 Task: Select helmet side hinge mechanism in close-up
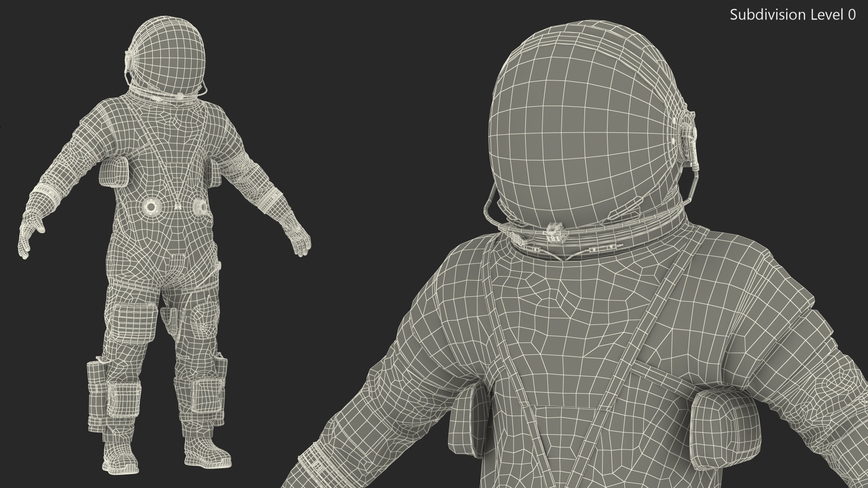[x=688, y=136]
